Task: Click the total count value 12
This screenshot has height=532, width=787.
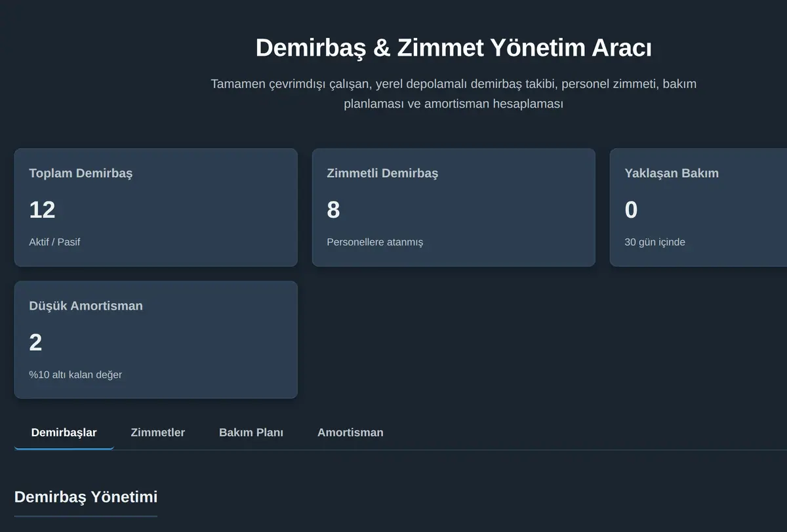Action: [x=42, y=210]
